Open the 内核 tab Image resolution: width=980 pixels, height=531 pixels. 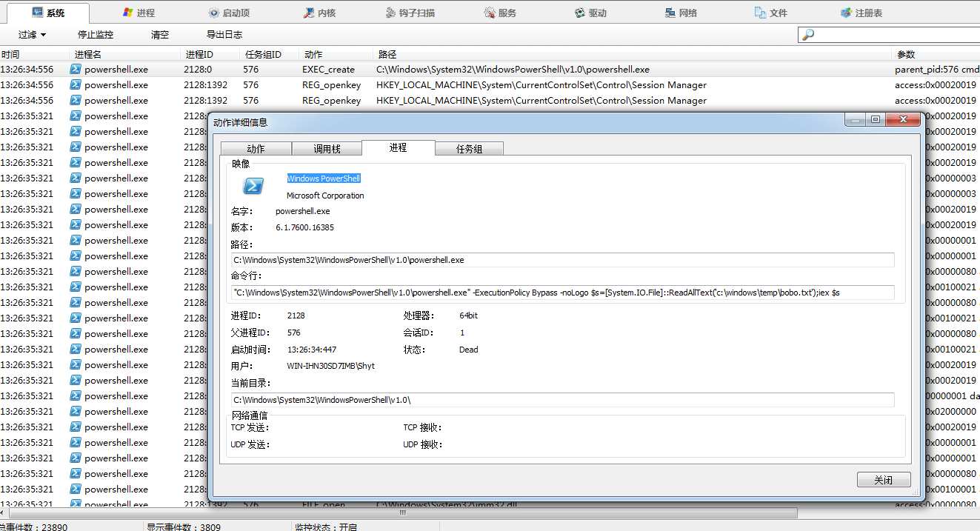[x=320, y=13]
